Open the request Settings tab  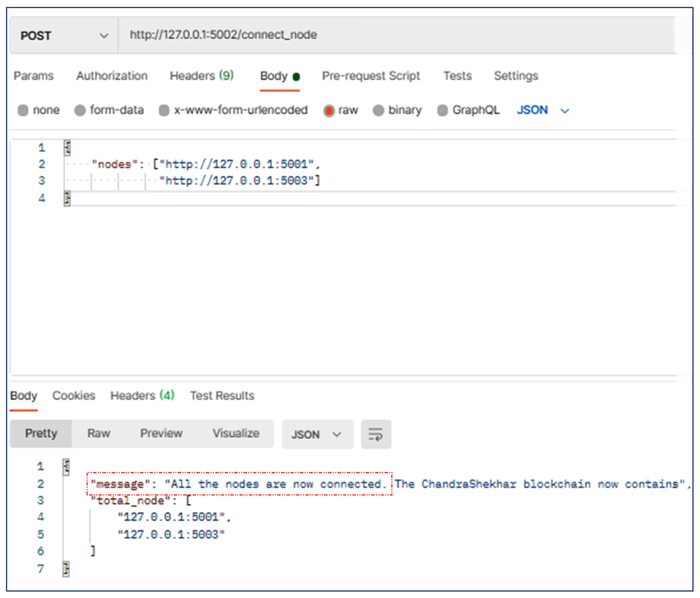point(516,76)
